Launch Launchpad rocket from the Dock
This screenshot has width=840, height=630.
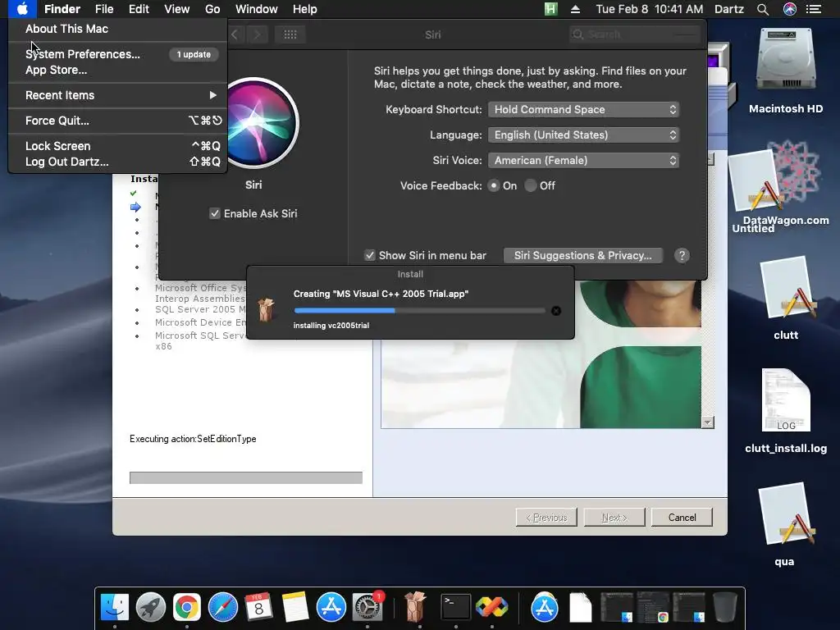tap(151, 607)
